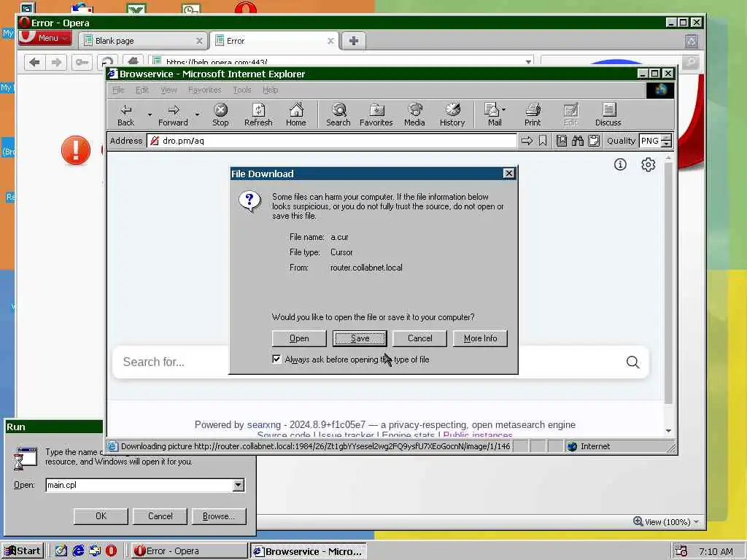747x560 pixels.
Task: Click the binoculars find icon
Action: 578,141
